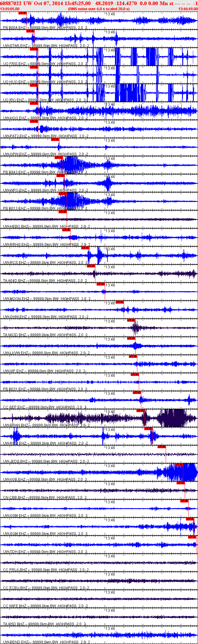Select the CN CBB BHZ station label
Image resolution: width=198 pixels, height=644 pixels.
click(14, 498)
